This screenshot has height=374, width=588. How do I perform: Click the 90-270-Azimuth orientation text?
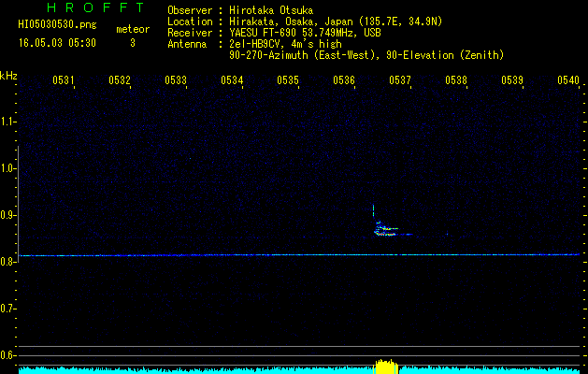point(366,55)
